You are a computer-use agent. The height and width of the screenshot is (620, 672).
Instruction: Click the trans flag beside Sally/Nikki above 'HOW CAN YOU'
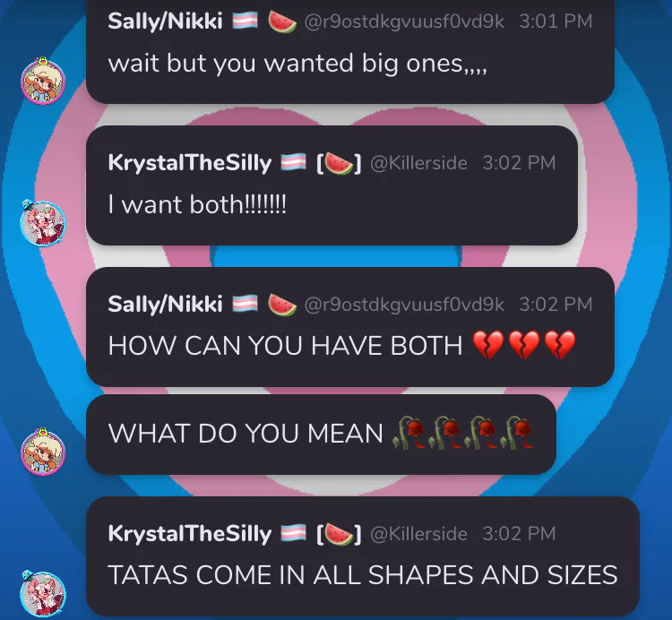[x=246, y=304]
